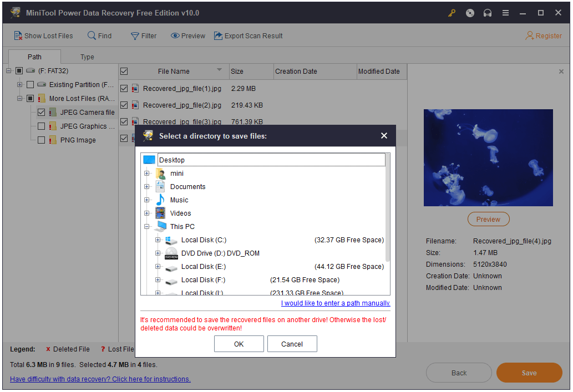Click the Recovered_jpg_file(2).jpg file icon

tap(135, 105)
